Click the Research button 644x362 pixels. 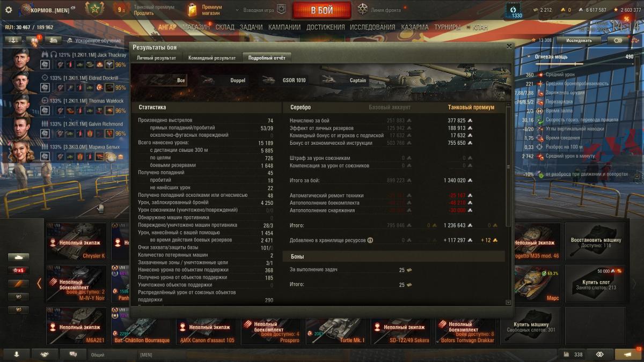[579, 40]
